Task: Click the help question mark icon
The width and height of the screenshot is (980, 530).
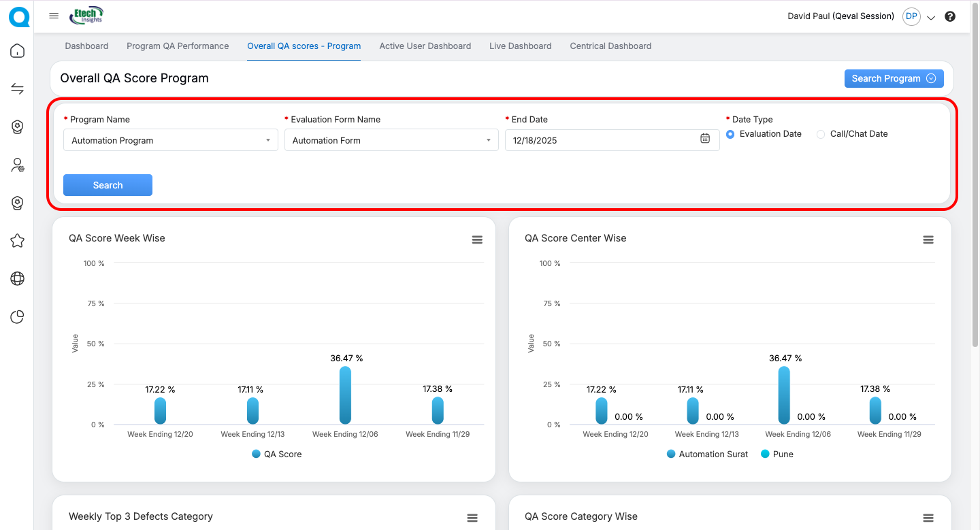Action: coord(950,16)
